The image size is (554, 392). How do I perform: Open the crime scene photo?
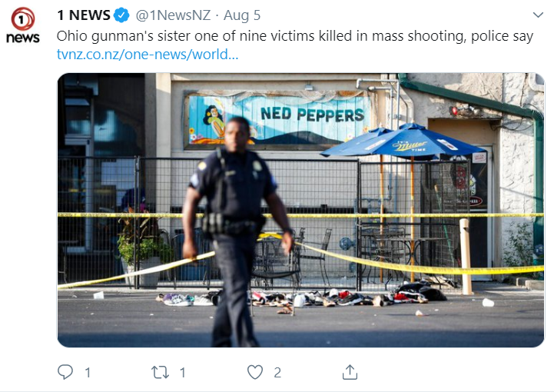pyautogui.click(x=300, y=210)
